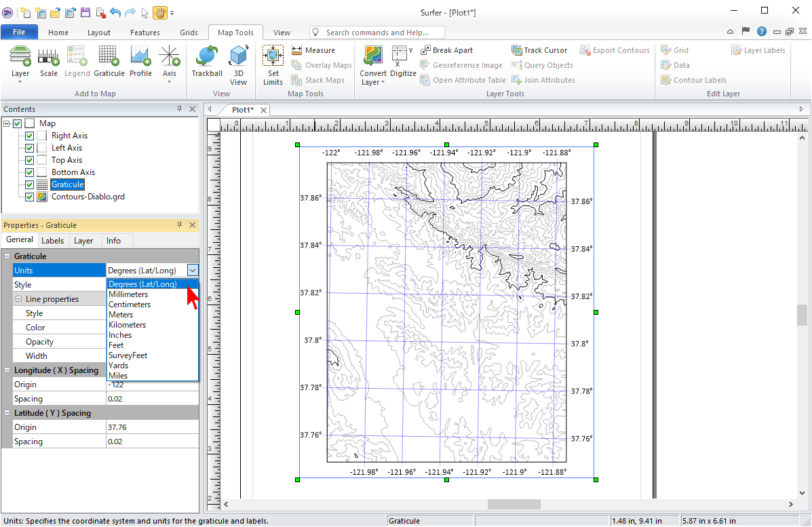Screen dimensions: 812x527
Task: Switch to the Grids ribbon tab
Action: coord(189,33)
